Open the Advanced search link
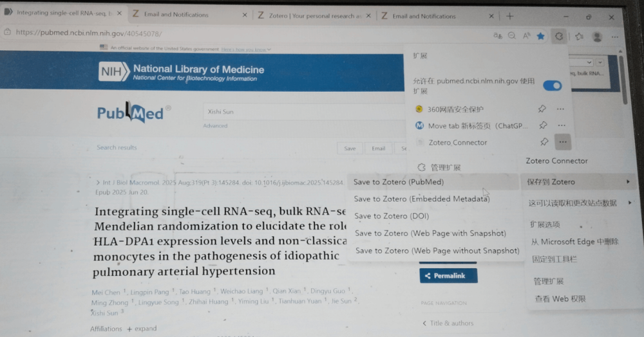 point(215,126)
